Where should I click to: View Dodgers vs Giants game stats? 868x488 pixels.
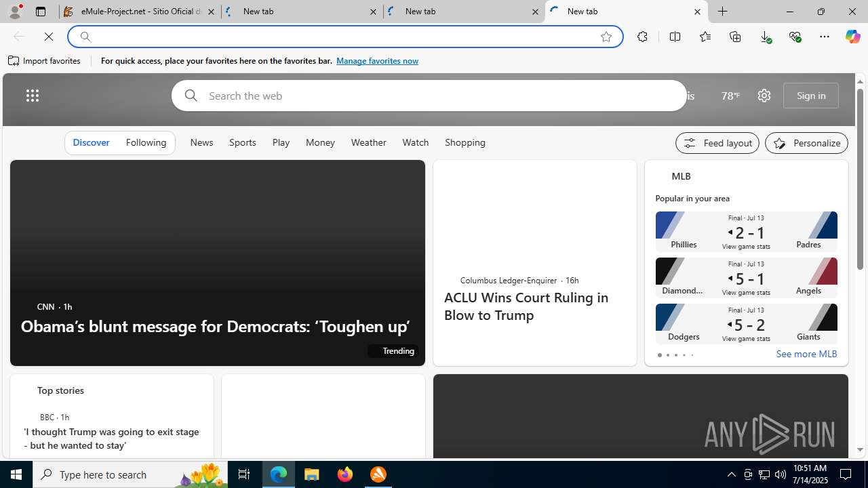[x=746, y=339]
